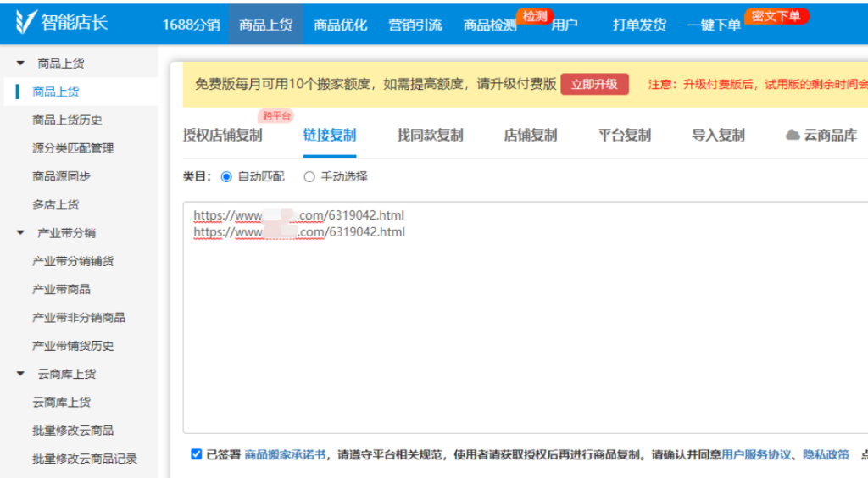Image resolution: width=868 pixels, height=478 pixels.
Task: Collapse the 产业带分销 sidebar group
Action: (x=21, y=233)
